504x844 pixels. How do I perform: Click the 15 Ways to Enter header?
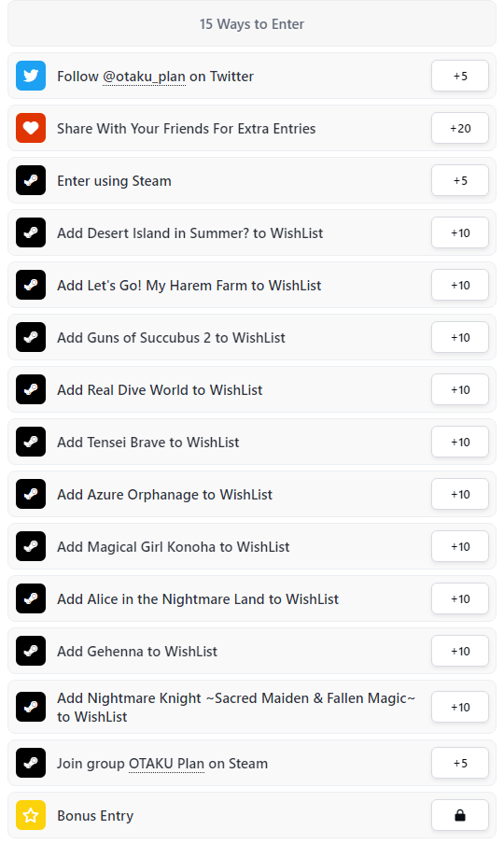252,23
